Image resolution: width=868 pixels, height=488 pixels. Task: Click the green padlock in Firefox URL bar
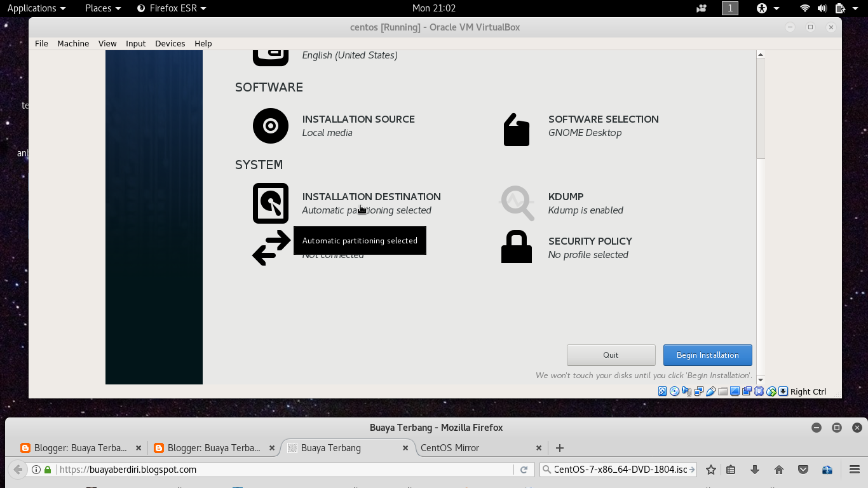(x=48, y=470)
